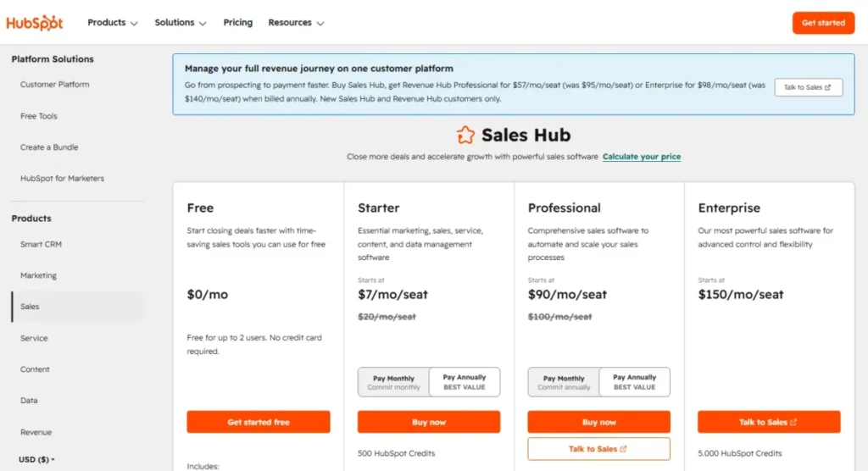Choose Pay Monthly for Starter plan
The image size is (868, 471).
(x=393, y=382)
